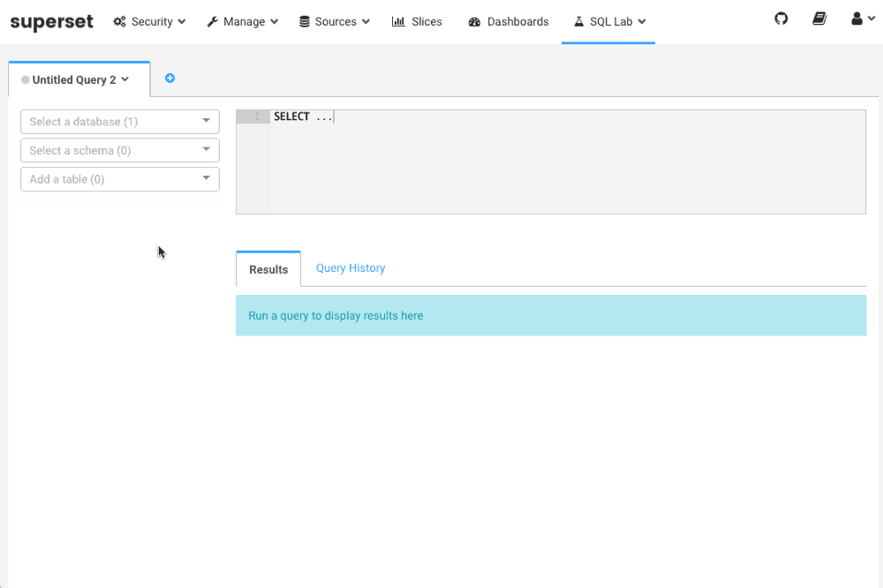Go to Slices page
The width and height of the screenshot is (883, 588).
pos(417,21)
